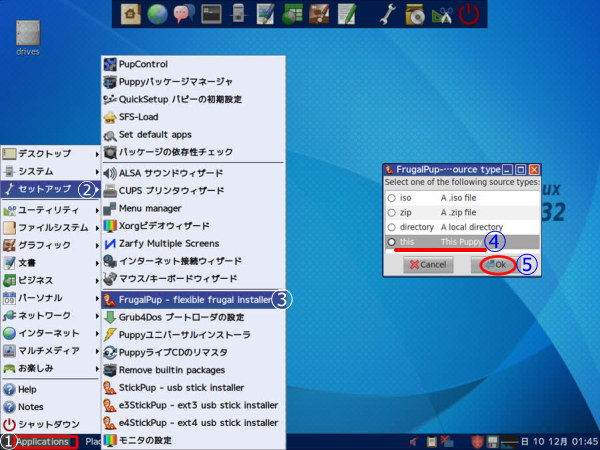Open the drive mounter launcher in top panel
The image size is (600, 450).
238,14
